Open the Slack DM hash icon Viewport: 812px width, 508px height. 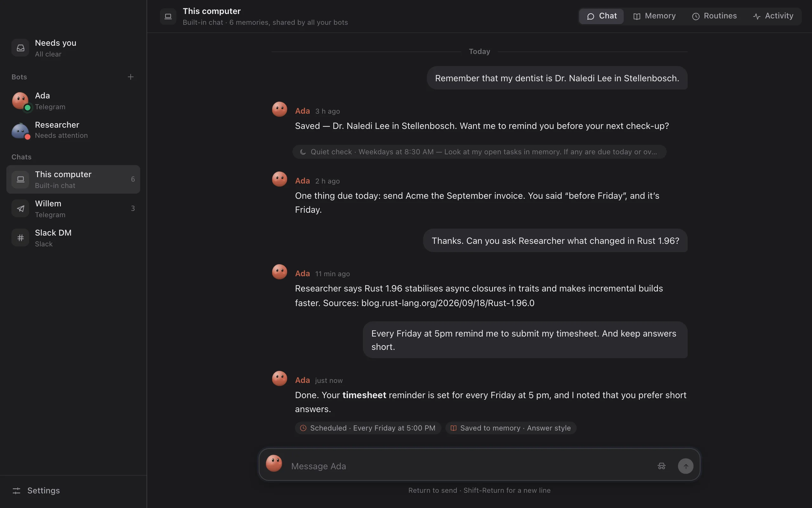(x=21, y=238)
